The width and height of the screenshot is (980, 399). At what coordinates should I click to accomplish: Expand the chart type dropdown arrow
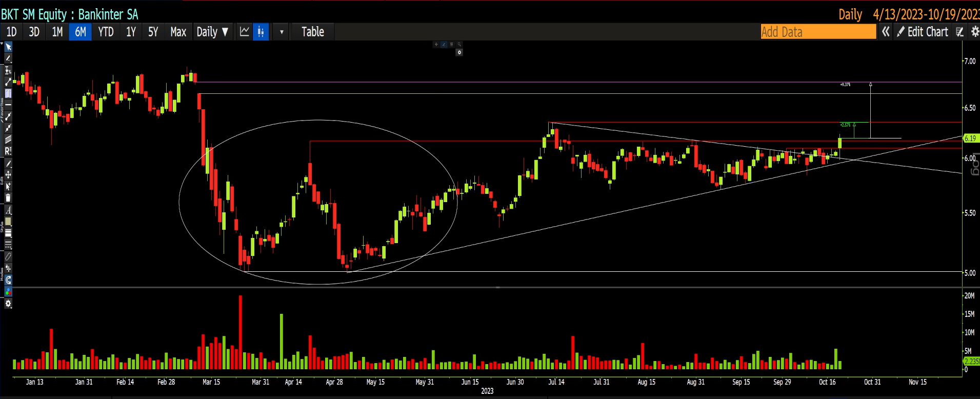282,32
